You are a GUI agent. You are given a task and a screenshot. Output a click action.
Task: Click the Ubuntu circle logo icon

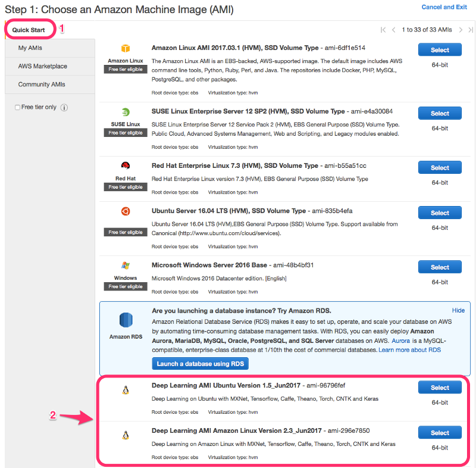[x=126, y=211]
